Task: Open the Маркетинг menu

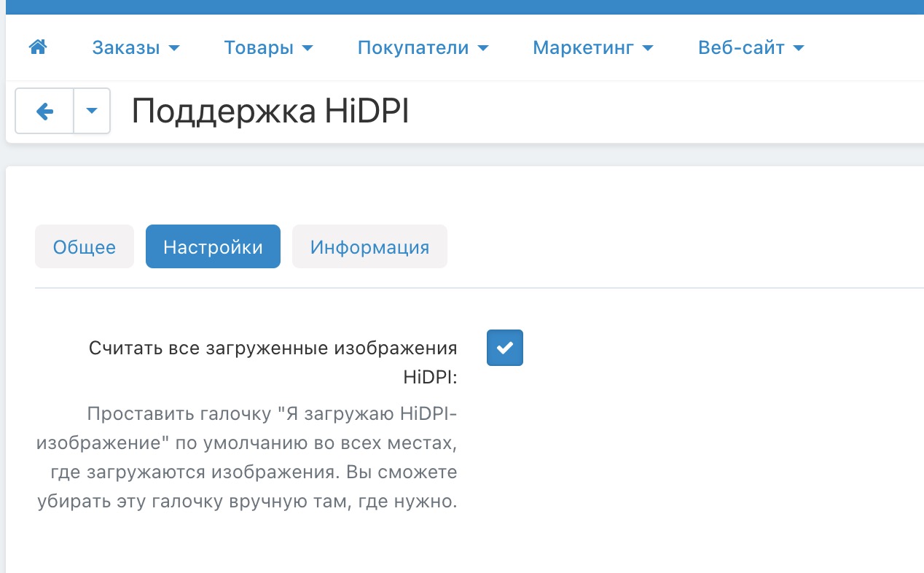Action: click(x=592, y=48)
